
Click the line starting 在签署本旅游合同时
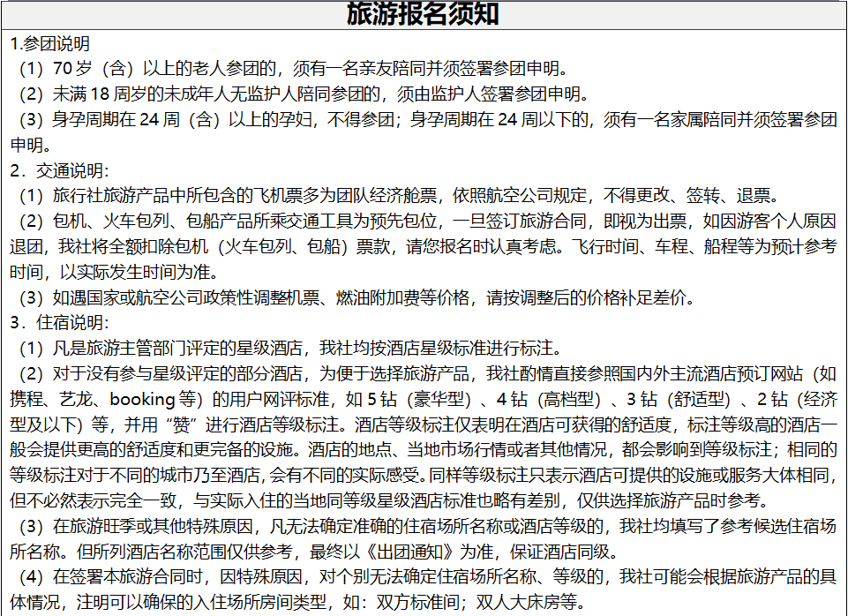424,578
